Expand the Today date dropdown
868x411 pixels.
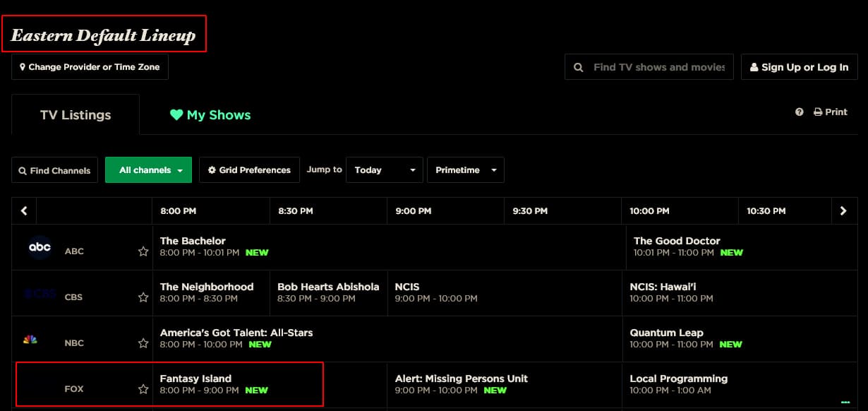pos(384,170)
